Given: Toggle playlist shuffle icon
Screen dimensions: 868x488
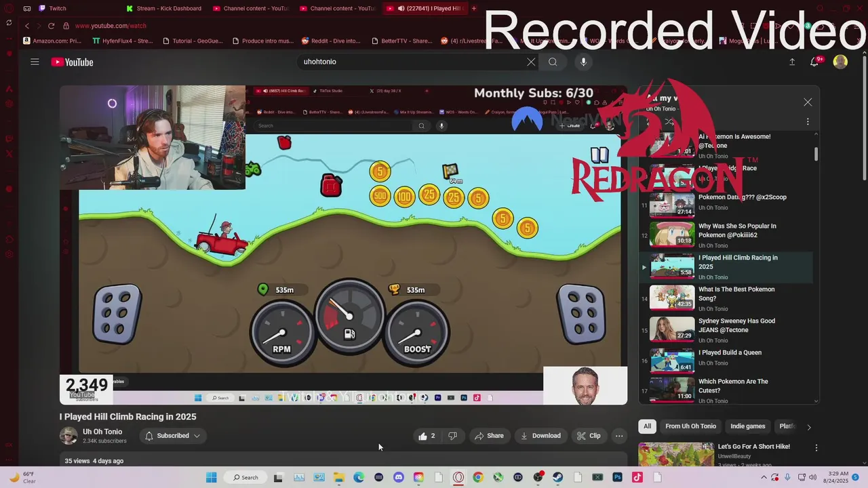Looking at the screenshot, I should [669, 122].
